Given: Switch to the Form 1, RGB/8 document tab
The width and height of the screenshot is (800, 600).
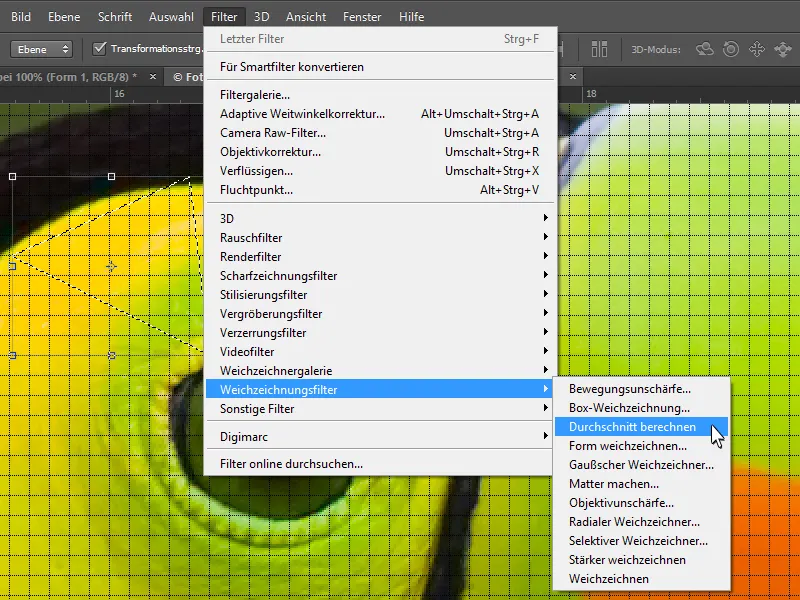Looking at the screenshot, I should [69, 77].
